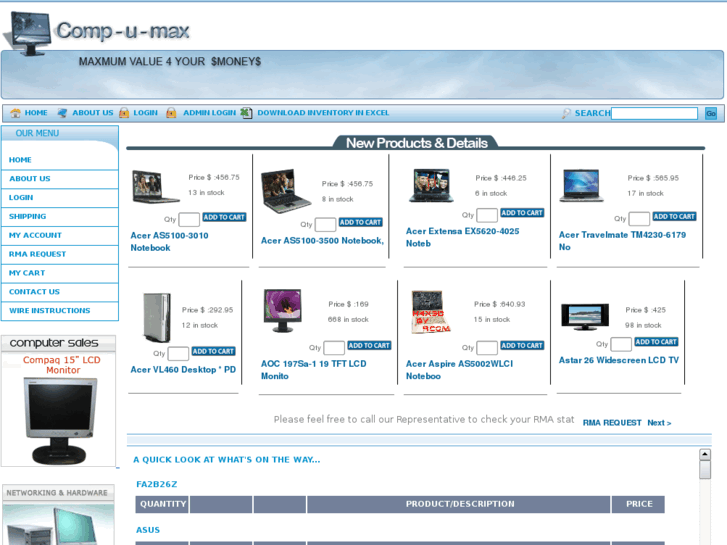Viewport: 727px width, 545px height.
Task: Select Download Inventory in Excel link
Action: [323, 113]
